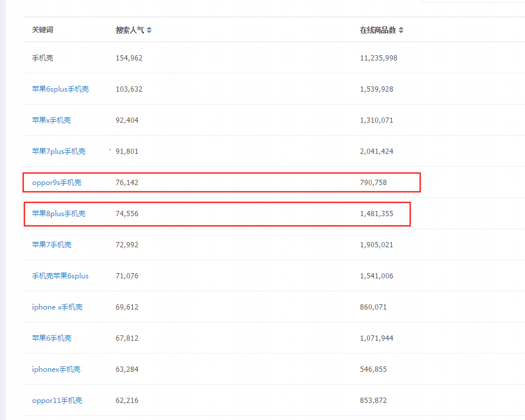The image size is (525, 420).
Task: Select online product count 1,481,355
Action: 376,214
